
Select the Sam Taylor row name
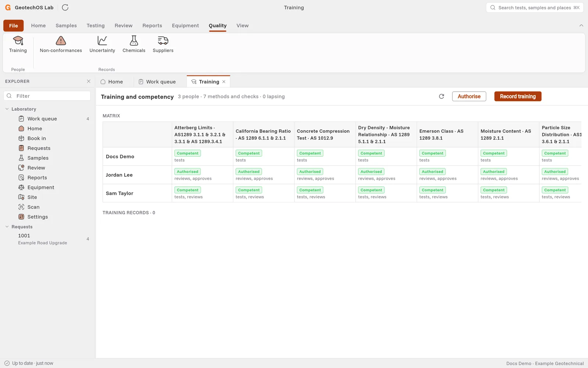(x=119, y=194)
